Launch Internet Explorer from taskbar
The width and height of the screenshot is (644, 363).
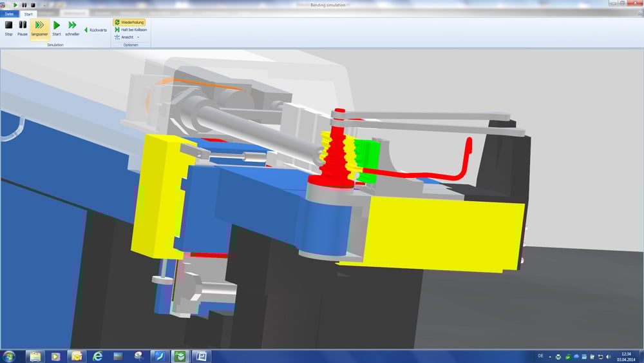click(98, 356)
